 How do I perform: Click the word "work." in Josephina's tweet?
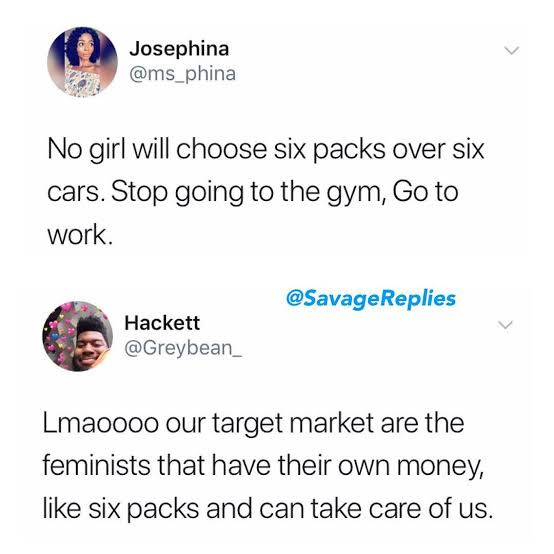point(80,235)
